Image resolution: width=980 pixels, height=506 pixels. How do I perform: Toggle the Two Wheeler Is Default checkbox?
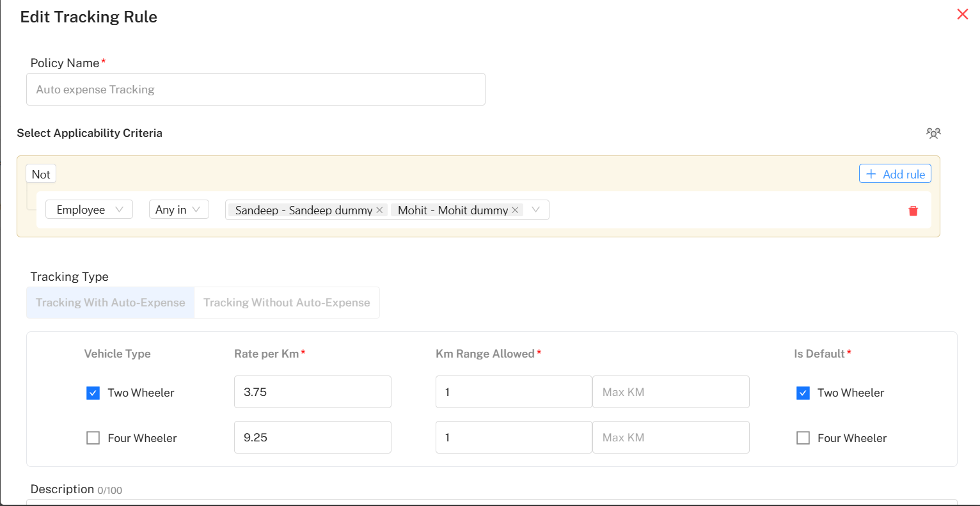[803, 393]
